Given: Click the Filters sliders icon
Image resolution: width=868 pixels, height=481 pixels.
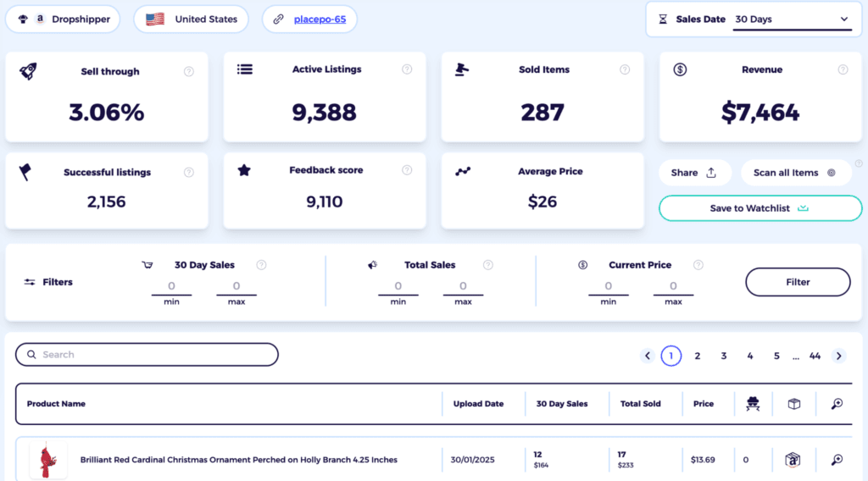Looking at the screenshot, I should pyautogui.click(x=30, y=282).
